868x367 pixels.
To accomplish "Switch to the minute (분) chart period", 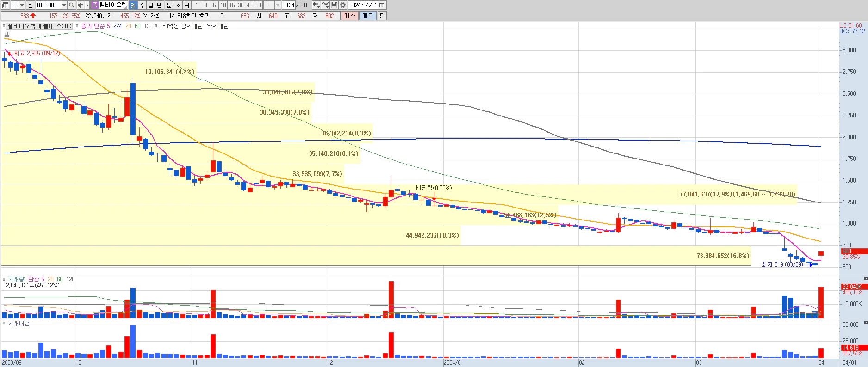I will (169, 5).
